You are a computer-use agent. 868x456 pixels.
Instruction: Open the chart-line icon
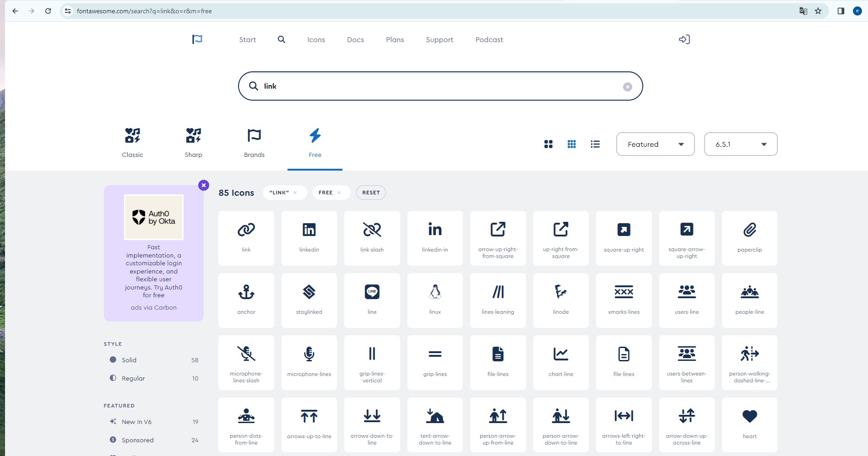pyautogui.click(x=561, y=362)
